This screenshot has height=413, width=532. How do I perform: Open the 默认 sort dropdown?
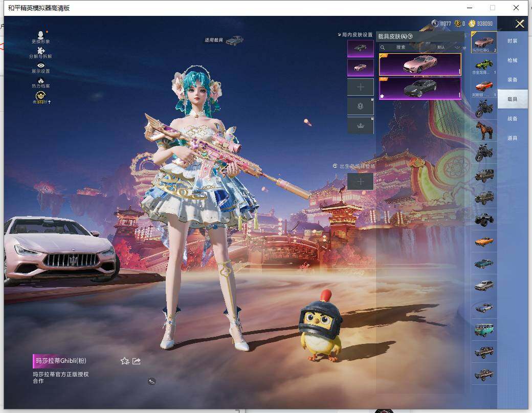tap(448, 47)
